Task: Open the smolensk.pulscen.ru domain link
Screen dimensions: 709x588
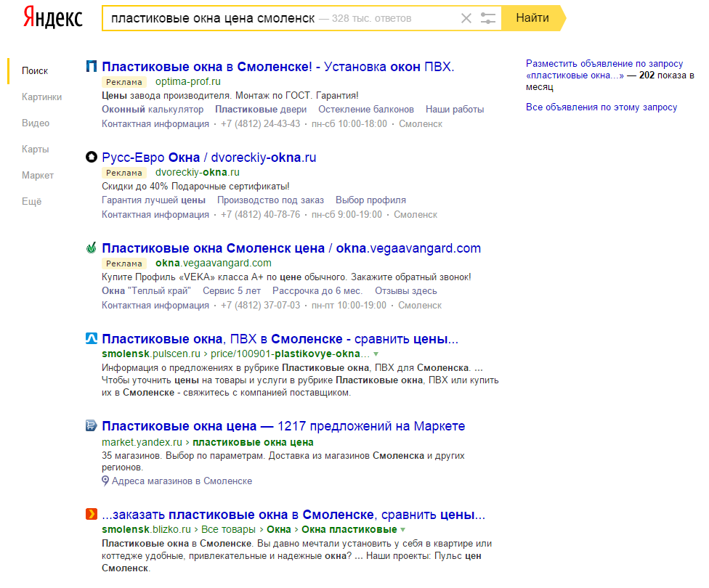Action: pyautogui.click(x=151, y=354)
